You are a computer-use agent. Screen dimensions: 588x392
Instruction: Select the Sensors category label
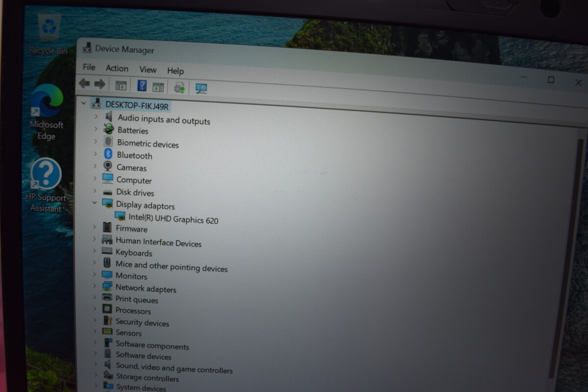coord(128,333)
